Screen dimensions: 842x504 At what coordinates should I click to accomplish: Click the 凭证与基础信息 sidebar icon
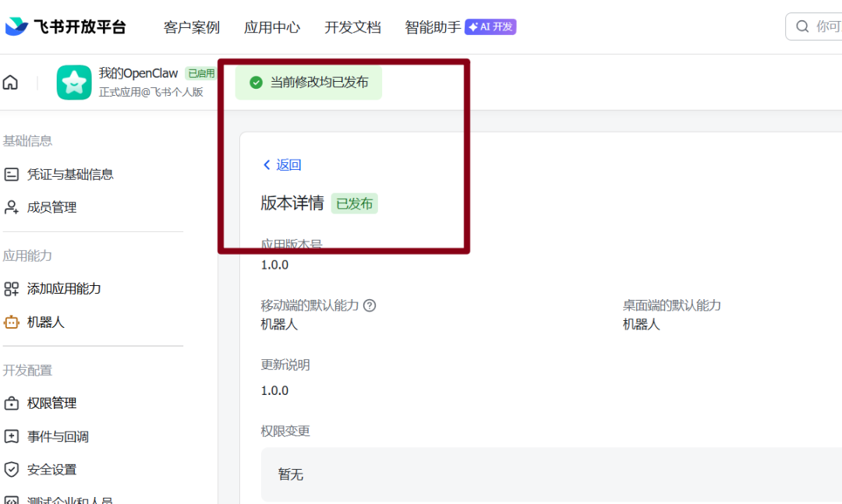(x=12, y=174)
